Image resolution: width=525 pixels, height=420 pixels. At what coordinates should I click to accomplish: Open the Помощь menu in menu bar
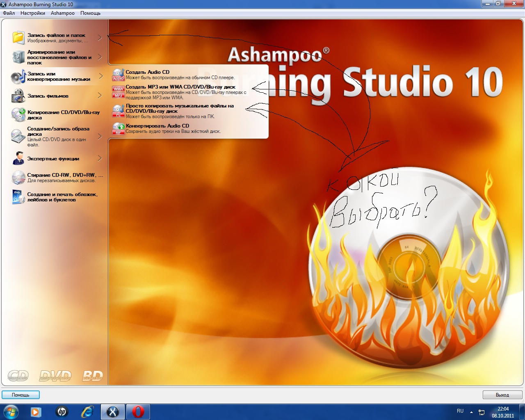coord(90,13)
